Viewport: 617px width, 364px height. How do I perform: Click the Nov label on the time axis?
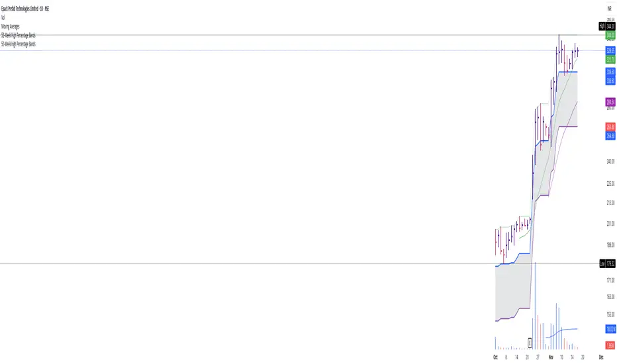click(551, 355)
